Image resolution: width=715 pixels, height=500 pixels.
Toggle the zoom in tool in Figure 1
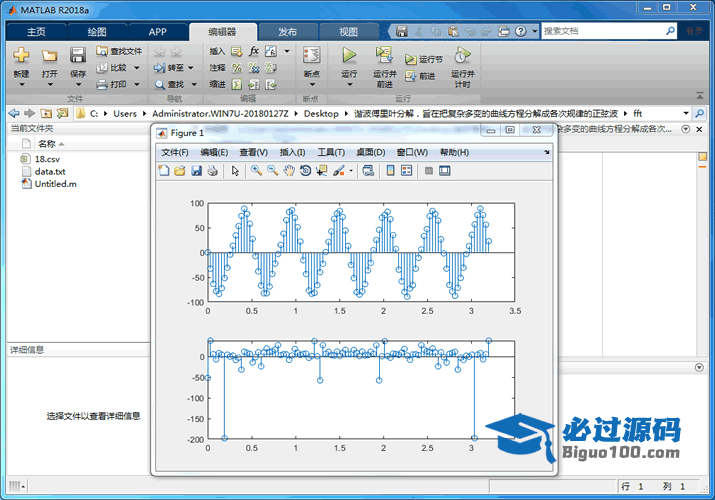pos(256,171)
